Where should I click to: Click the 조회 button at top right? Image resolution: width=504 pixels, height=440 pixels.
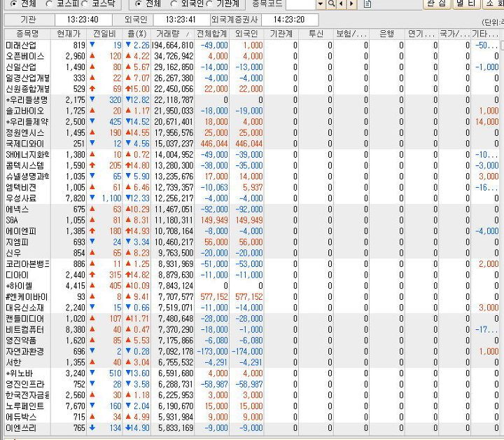tap(493, 4)
